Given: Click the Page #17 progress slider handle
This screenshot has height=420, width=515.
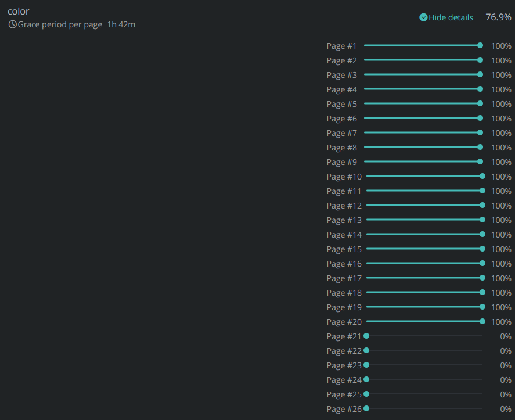Looking at the screenshot, I should click(482, 278).
